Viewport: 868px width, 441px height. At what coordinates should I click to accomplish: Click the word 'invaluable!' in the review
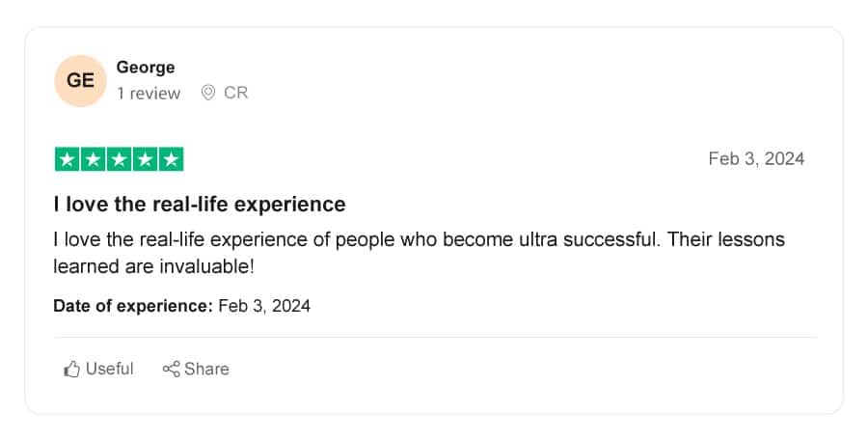point(207,266)
